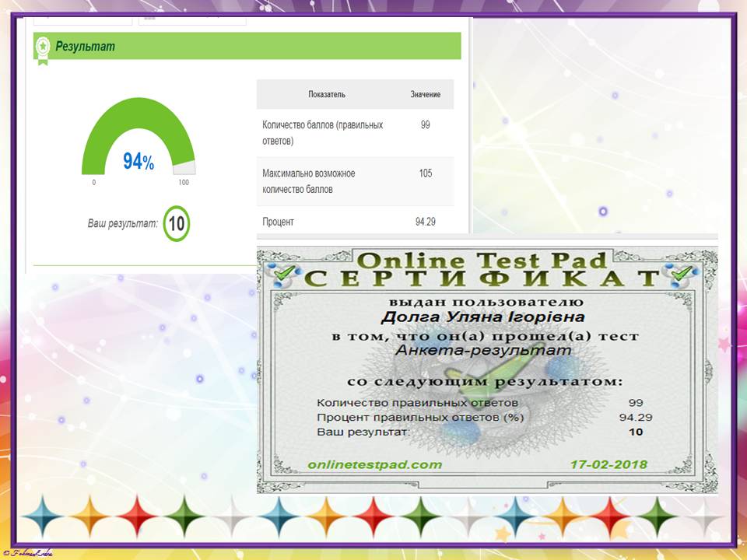Open the onlinetestpad.com link on the certificate
This screenshot has height=560, width=747.
[375, 465]
